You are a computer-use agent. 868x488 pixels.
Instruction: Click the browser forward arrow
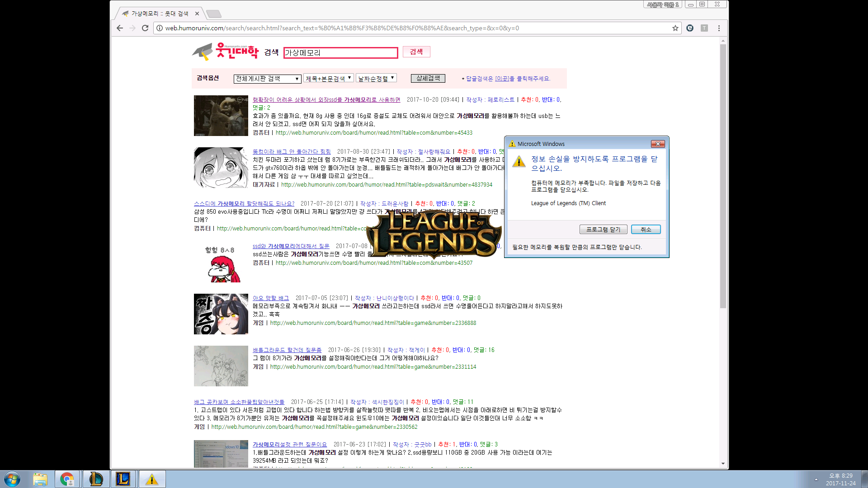coord(132,28)
